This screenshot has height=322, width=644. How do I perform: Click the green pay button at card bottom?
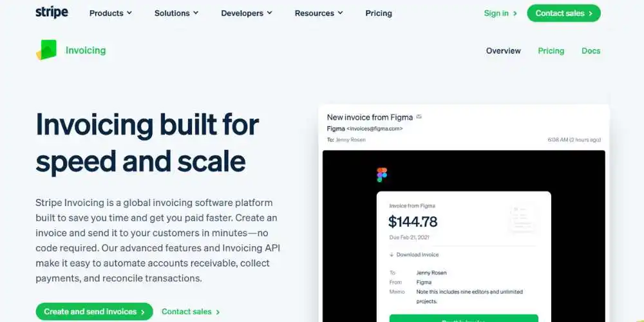464,318
